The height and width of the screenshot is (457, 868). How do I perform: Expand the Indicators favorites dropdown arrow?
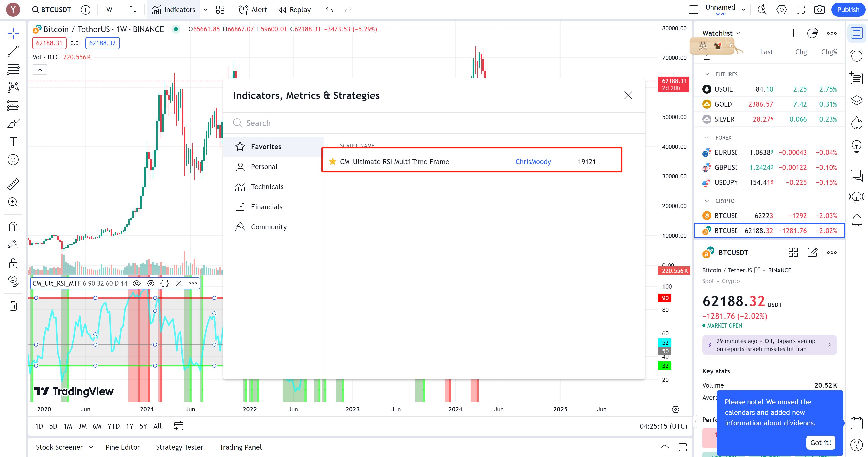click(x=205, y=10)
